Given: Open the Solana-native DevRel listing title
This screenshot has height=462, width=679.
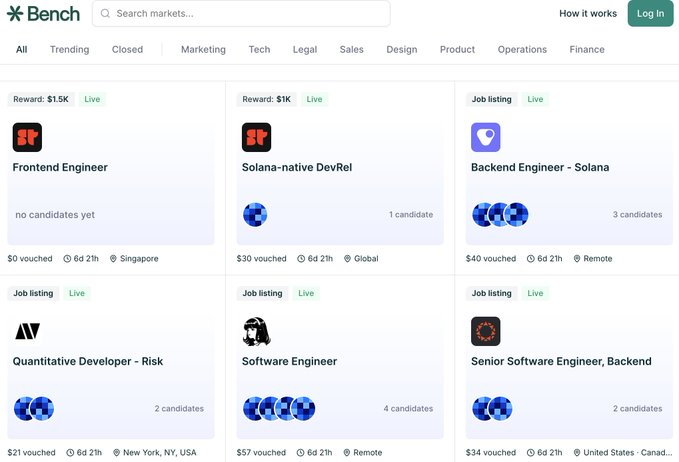Looking at the screenshot, I should [x=297, y=167].
